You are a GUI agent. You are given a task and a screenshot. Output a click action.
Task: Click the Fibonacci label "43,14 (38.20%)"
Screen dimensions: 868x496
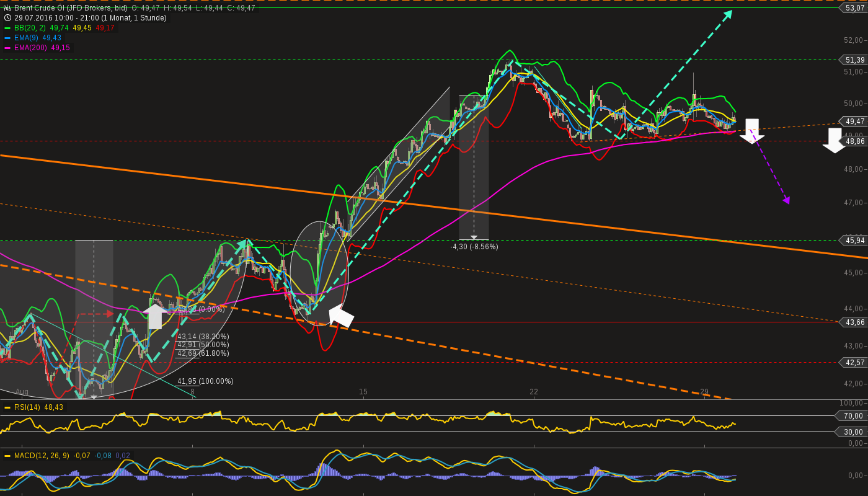(x=203, y=337)
